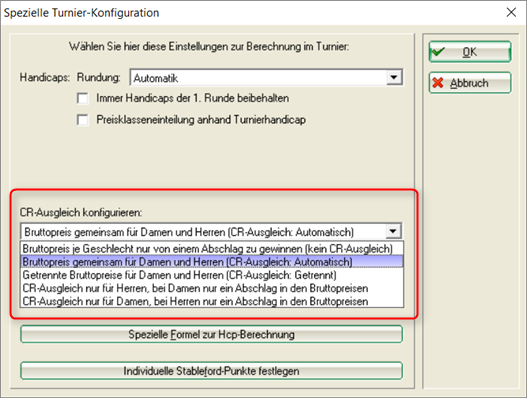The width and height of the screenshot is (527, 398).
Task: Click the CR-Ausgleich combo box text field
Action: [203, 232]
